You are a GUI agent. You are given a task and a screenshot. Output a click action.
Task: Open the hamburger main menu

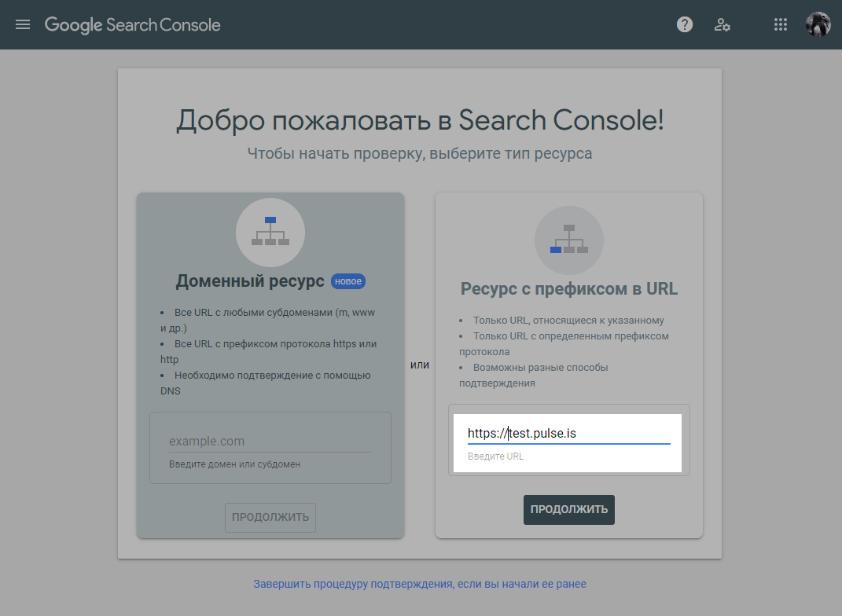coord(23,24)
